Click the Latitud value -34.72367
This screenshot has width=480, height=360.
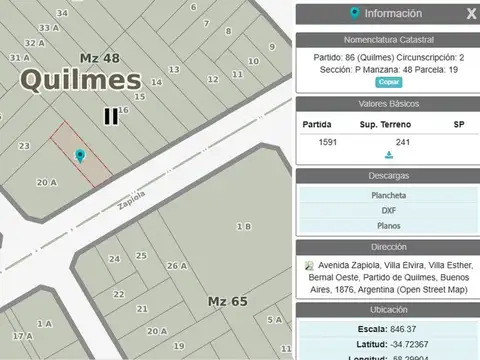[x=409, y=344]
